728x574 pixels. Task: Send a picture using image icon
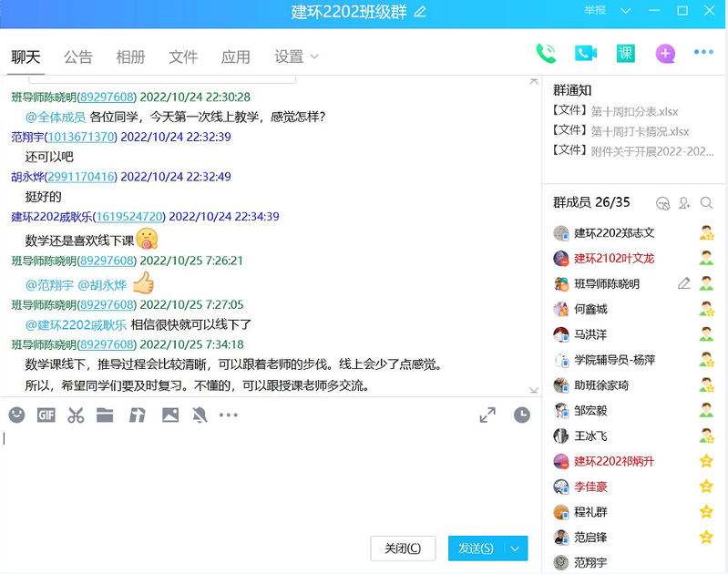click(170, 415)
